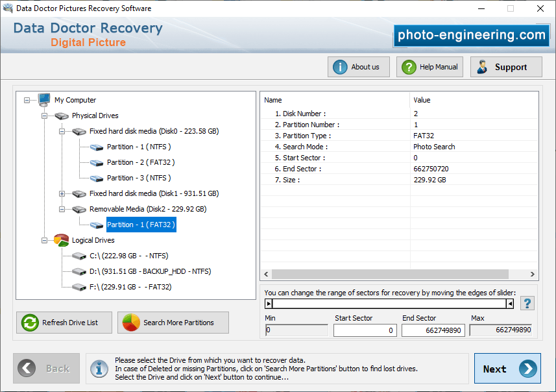Click the Logical Drives pie chart icon
This screenshot has width=556, height=392.
tap(62, 240)
